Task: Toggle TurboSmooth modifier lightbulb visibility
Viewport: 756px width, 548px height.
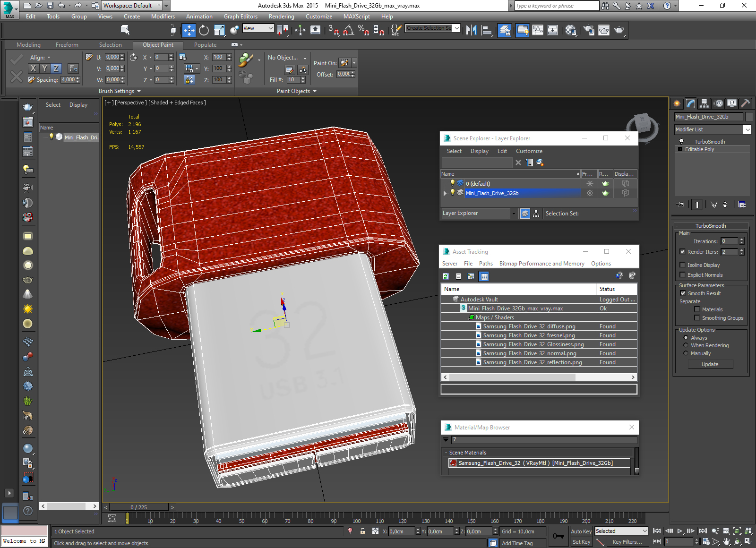Action: click(x=681, y=141)
